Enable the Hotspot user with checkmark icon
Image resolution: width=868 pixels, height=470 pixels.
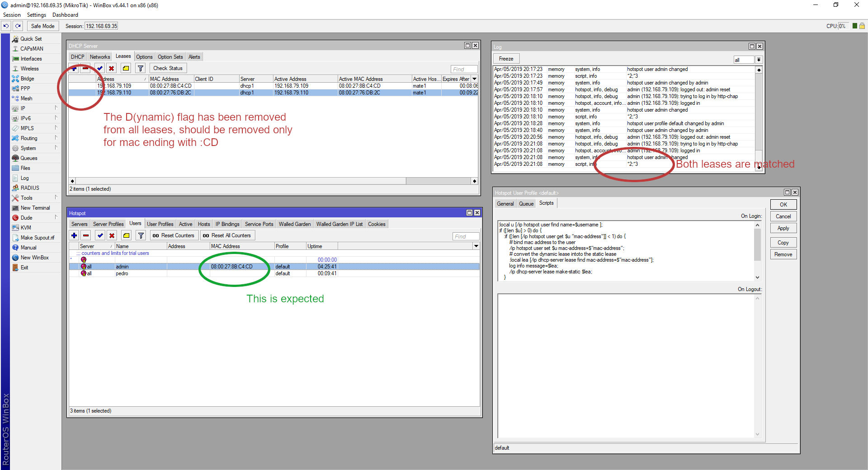pos(100,235)
